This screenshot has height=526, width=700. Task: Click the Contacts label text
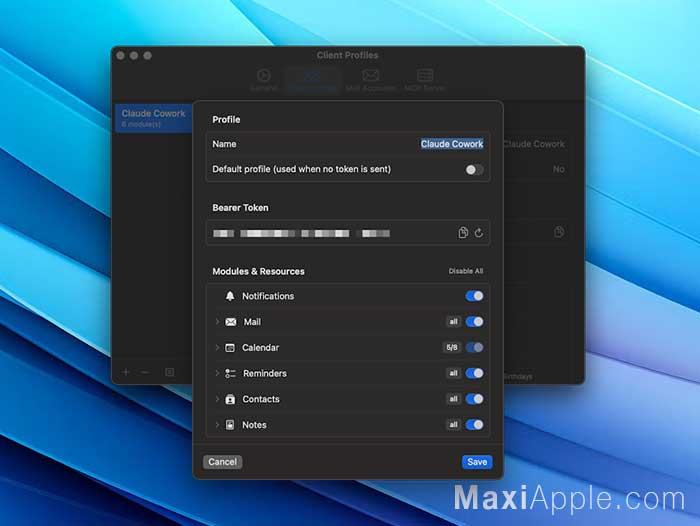point(261,399)
